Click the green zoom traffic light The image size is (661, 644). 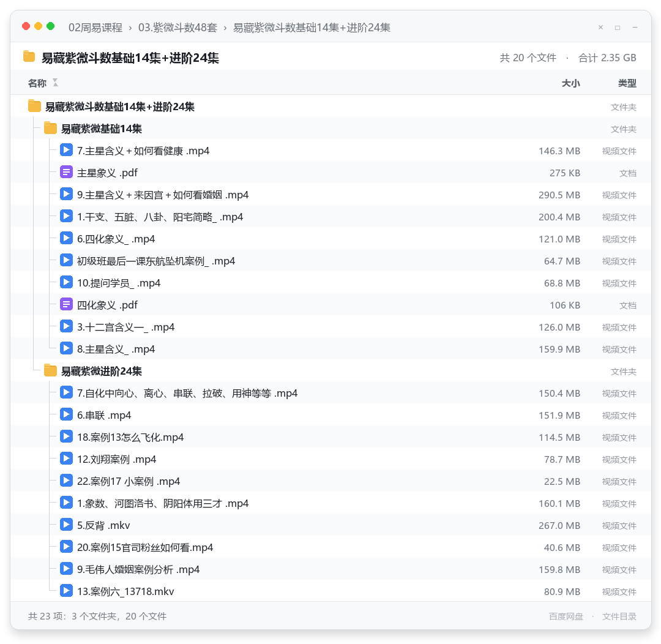pyautogui.click(x=51, y=26)
